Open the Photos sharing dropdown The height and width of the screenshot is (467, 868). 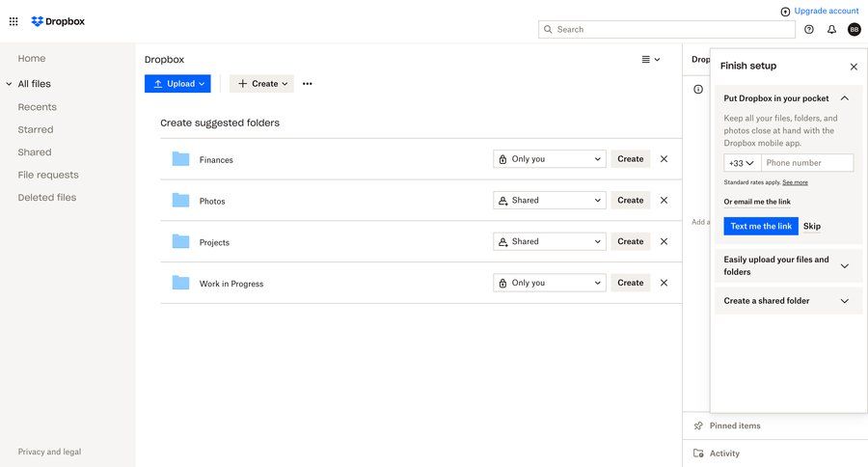[x=550, y=200]
